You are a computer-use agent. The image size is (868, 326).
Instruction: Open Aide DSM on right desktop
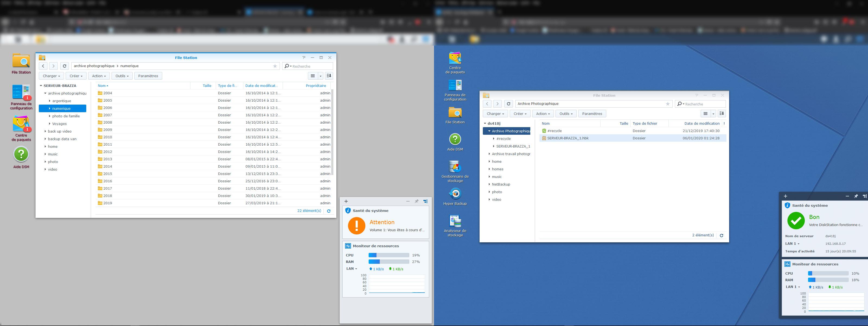(455, 139)
